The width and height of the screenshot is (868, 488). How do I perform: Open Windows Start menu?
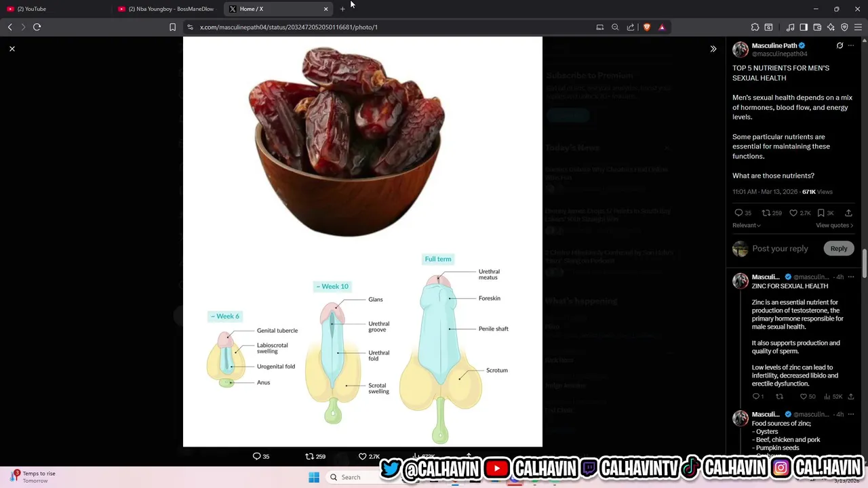point(313,477)
